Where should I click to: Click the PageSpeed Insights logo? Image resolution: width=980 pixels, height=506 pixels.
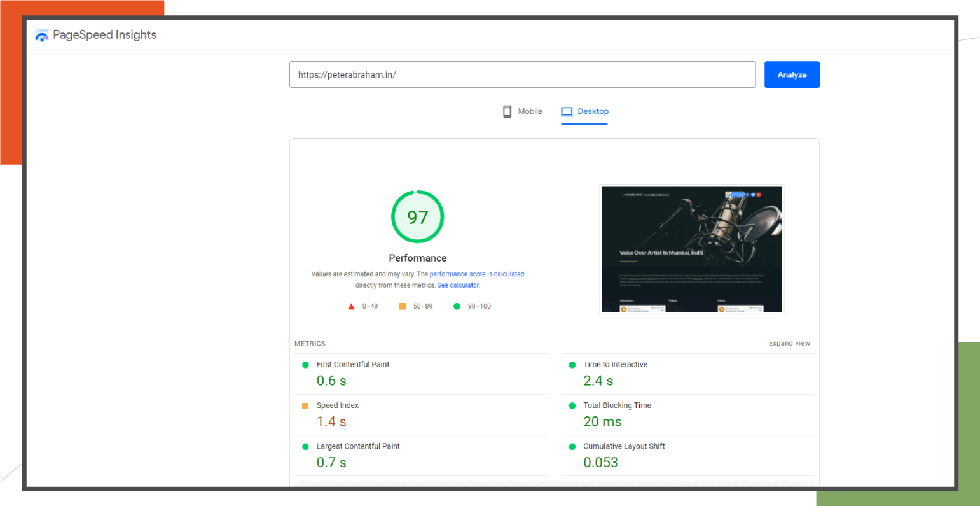(x=41, y=35)
